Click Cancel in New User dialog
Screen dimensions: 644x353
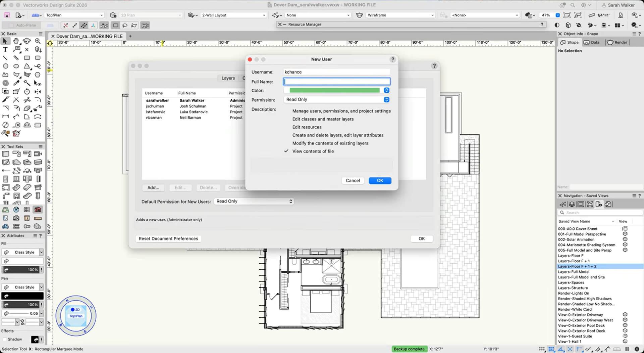353,181
